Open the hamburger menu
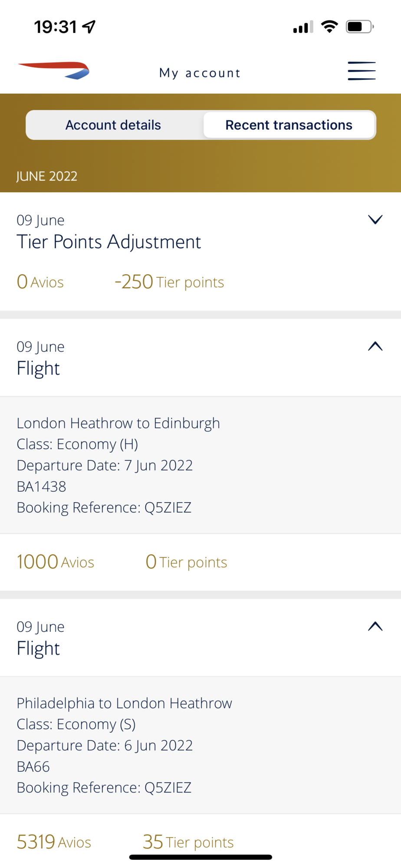 click(362, 71)
